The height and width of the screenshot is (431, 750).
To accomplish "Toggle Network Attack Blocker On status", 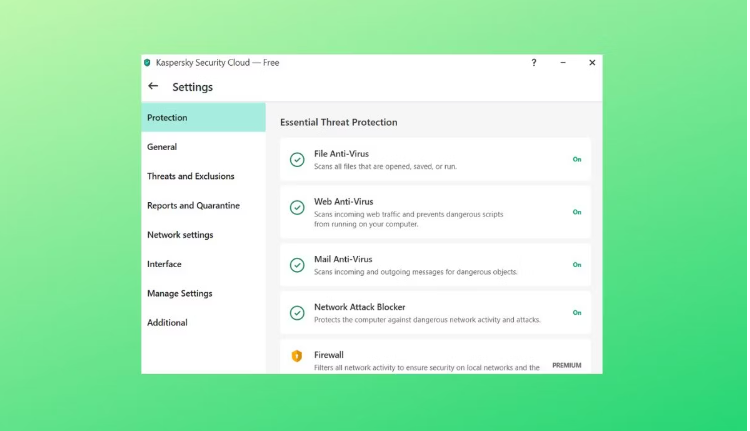I will 577,313.
